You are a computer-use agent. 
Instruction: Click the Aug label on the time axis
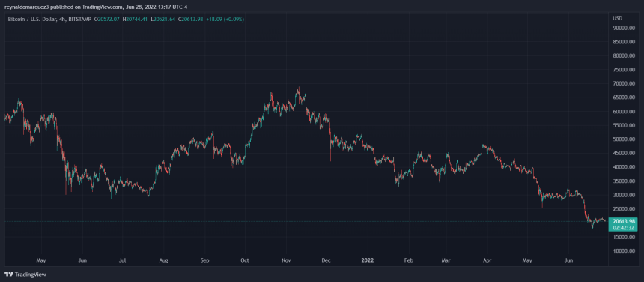163,260
